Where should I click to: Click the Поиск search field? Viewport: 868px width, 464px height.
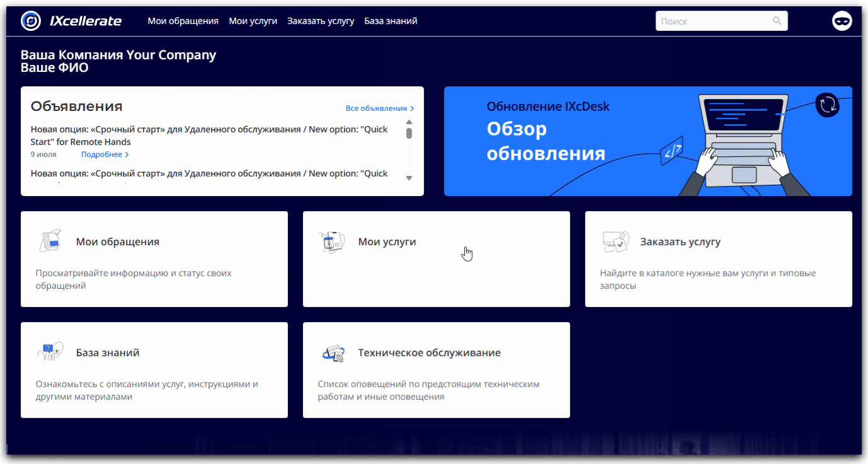(721, 21)
